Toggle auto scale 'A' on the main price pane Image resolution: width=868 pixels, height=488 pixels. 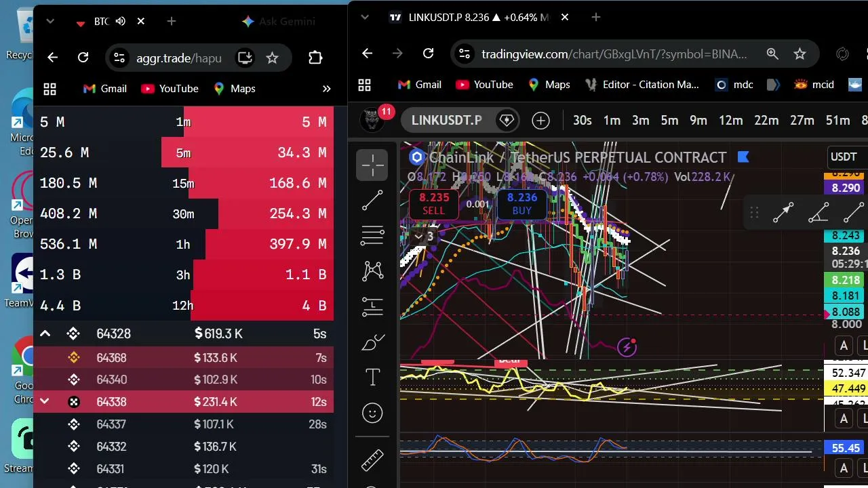click(844, 346)
